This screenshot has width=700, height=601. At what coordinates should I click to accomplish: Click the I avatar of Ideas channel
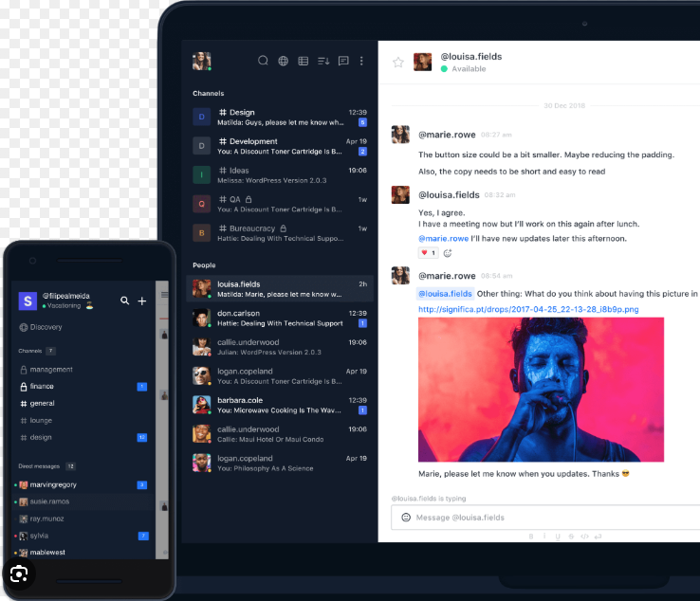coord(201,175)
